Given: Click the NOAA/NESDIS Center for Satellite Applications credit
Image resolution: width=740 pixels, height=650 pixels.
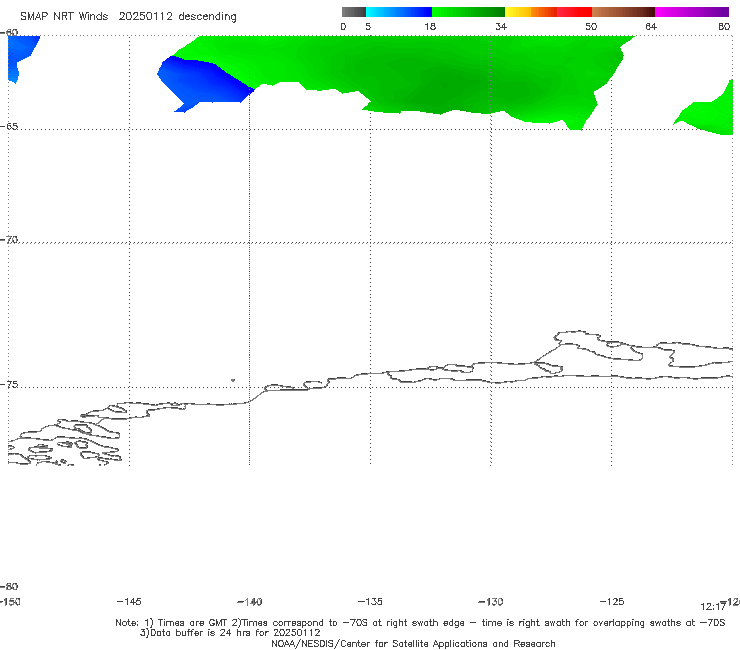Looking at the screenshot, I should coord(413,644).
